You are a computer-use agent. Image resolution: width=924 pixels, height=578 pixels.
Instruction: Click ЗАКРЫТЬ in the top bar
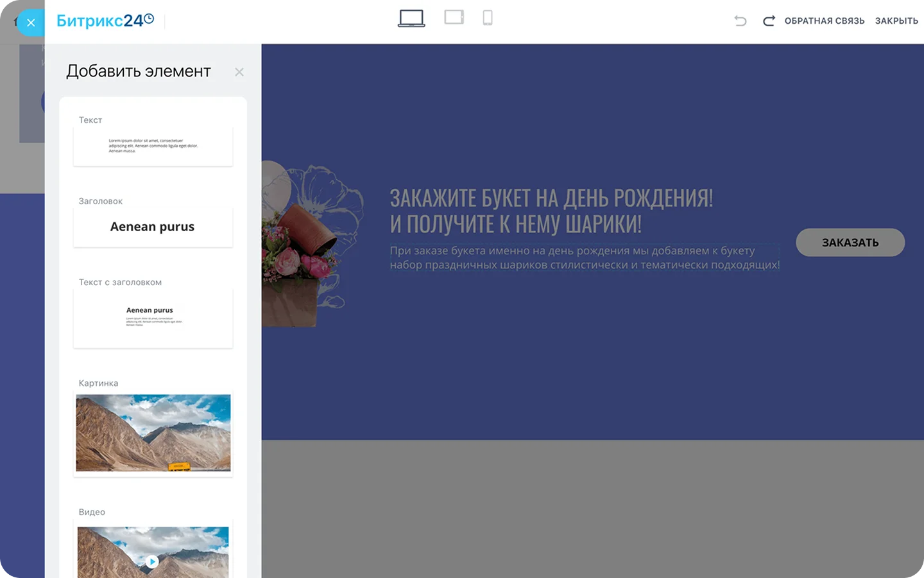click(896, 21)
